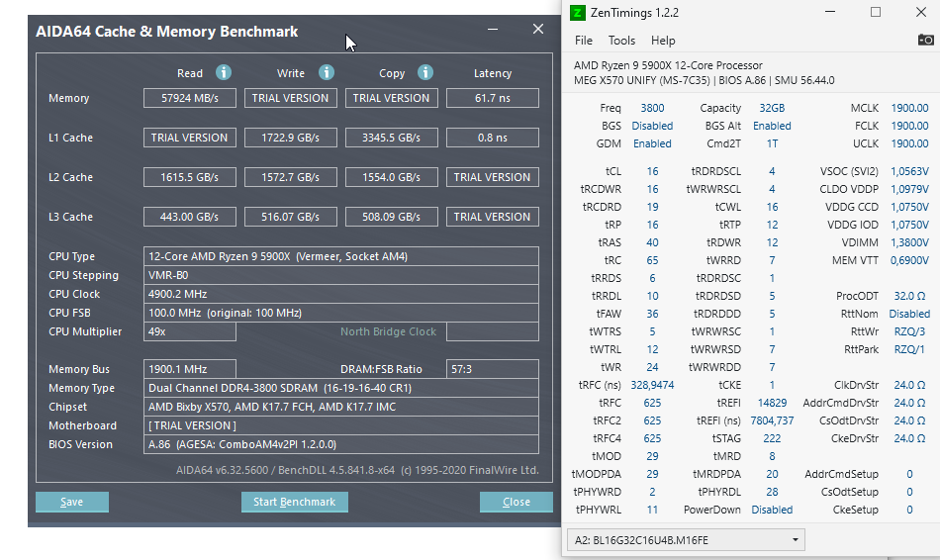Screen dimensions: 940x560
Task: Click the CPU Type field with Ryzen 9 5900X
Action: click(x=341, y=256)
